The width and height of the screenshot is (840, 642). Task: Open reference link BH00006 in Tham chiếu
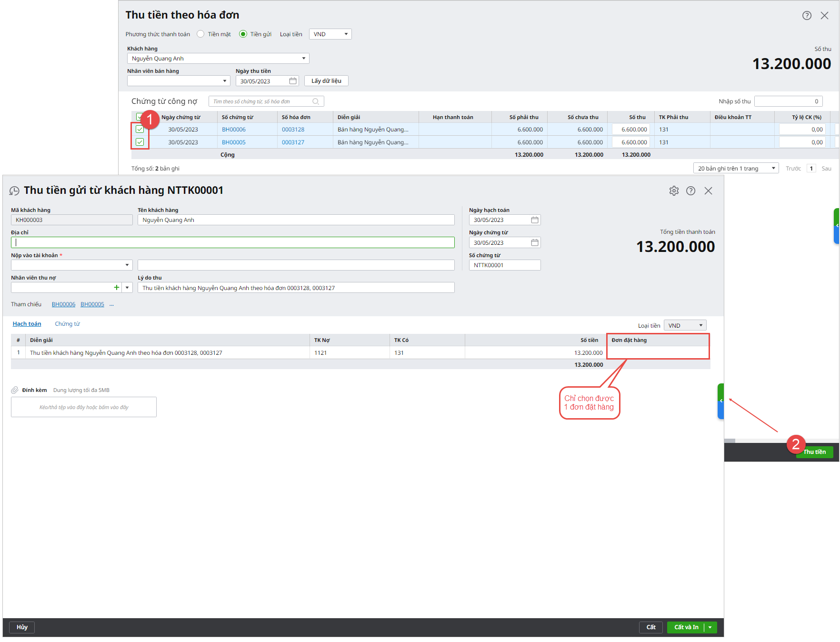pos(63,304)
